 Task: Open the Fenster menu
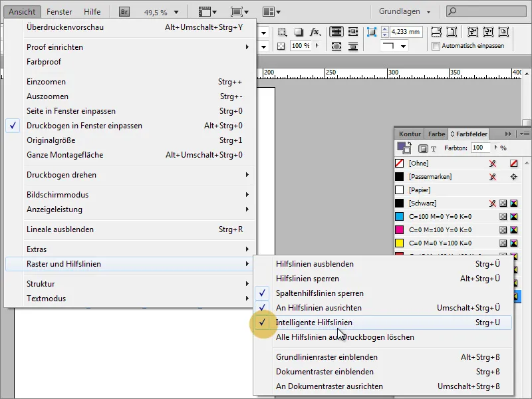click(x=59, y=12)
